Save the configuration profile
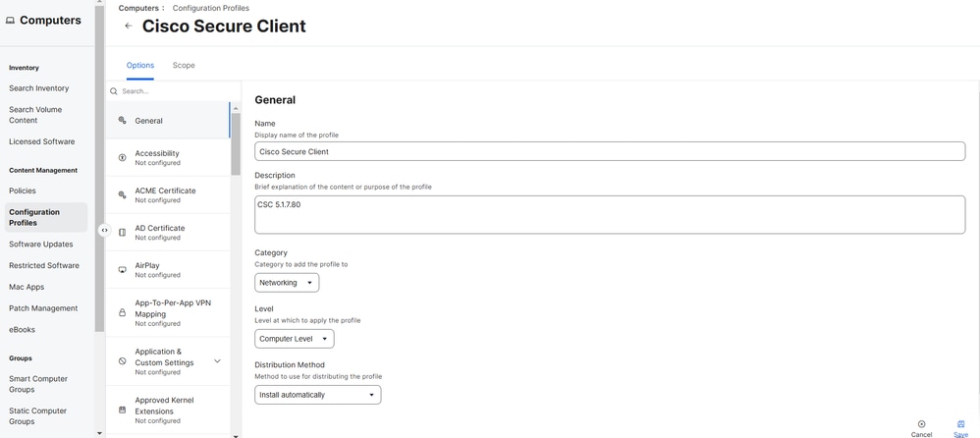Image resolution: width=980 pixels, height=438 pixels. point(960,428)
